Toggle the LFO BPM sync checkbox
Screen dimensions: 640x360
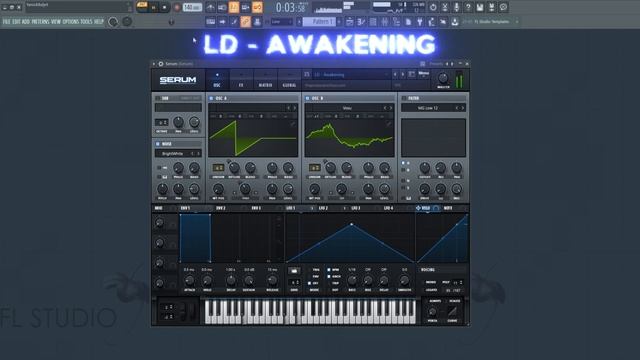point(329,270)
